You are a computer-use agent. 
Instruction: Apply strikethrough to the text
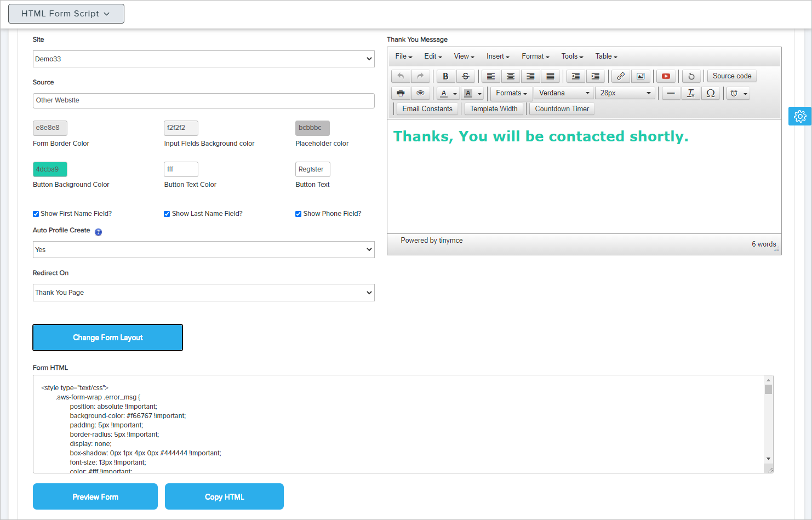[x=465, y=76]
